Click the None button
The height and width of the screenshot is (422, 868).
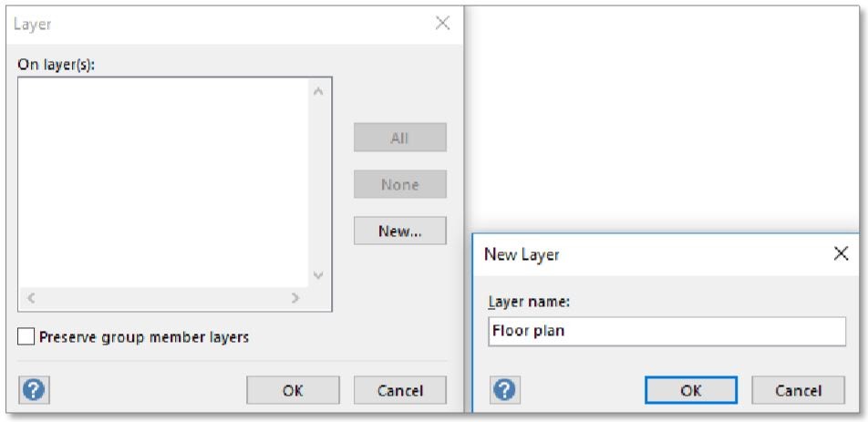400,184
